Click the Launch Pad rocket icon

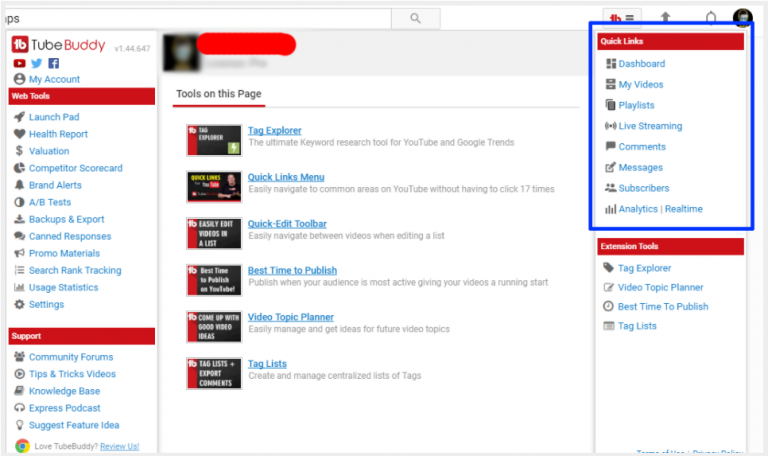[19, 117]
